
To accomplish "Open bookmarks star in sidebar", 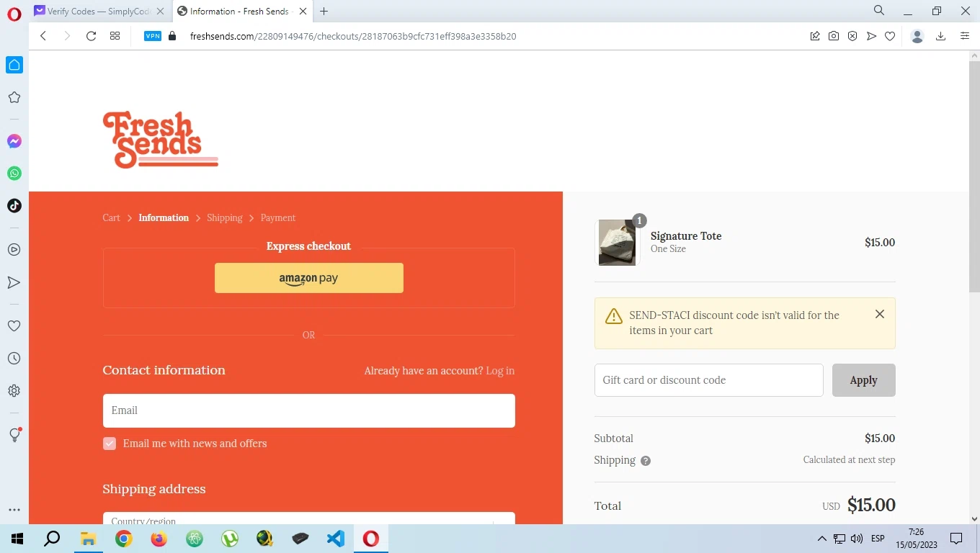I will tap(14, 97).
